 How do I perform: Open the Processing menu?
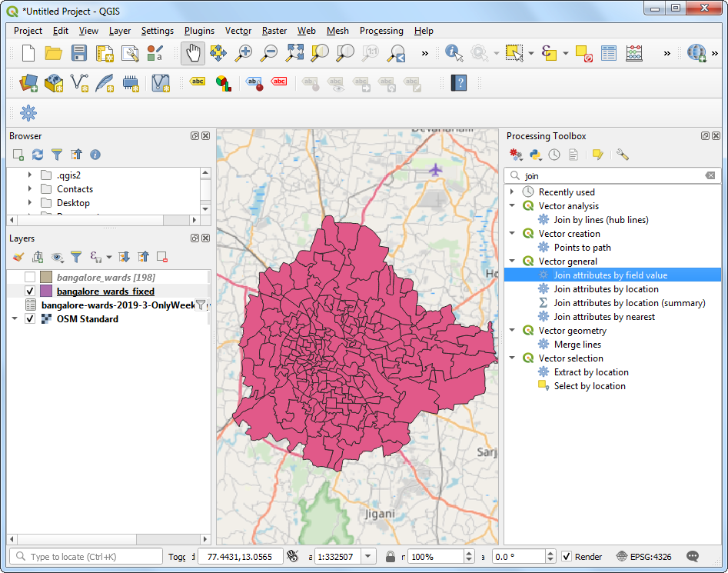click(381, 31)
